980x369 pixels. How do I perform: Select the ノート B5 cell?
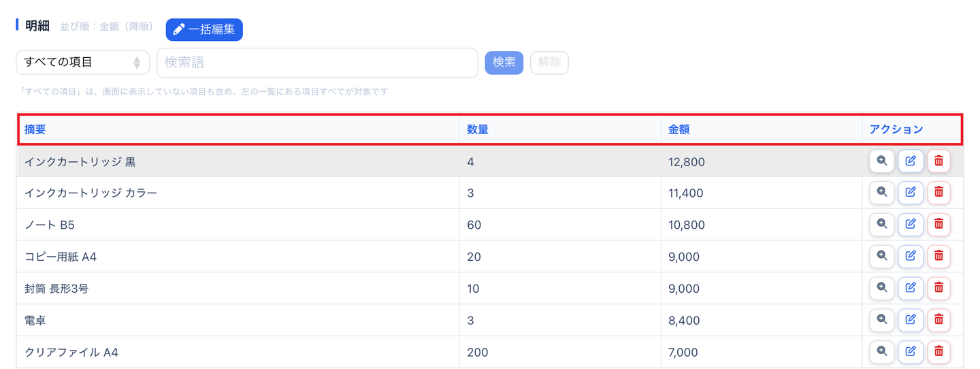(238, 225)
